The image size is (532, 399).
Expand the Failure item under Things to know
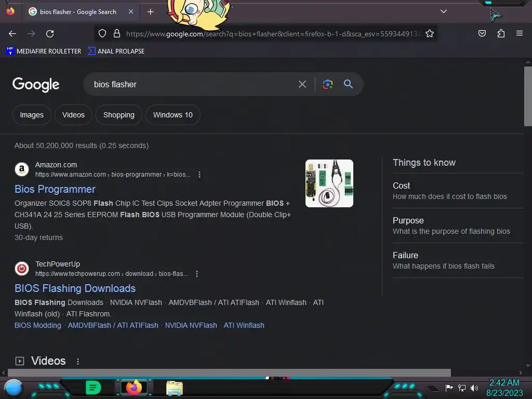coord(458,261)
